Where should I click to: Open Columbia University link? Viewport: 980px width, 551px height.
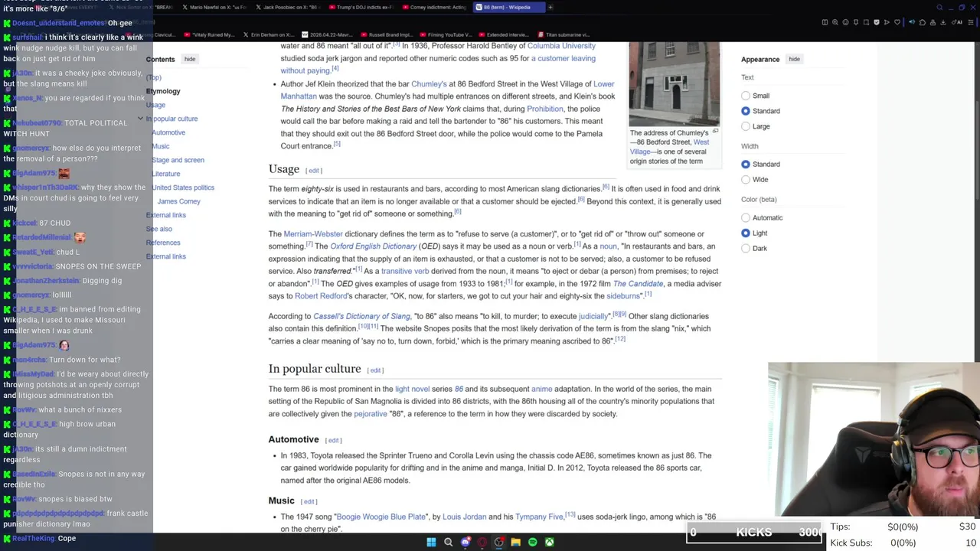pyautogui.click(x=561, y=46)
